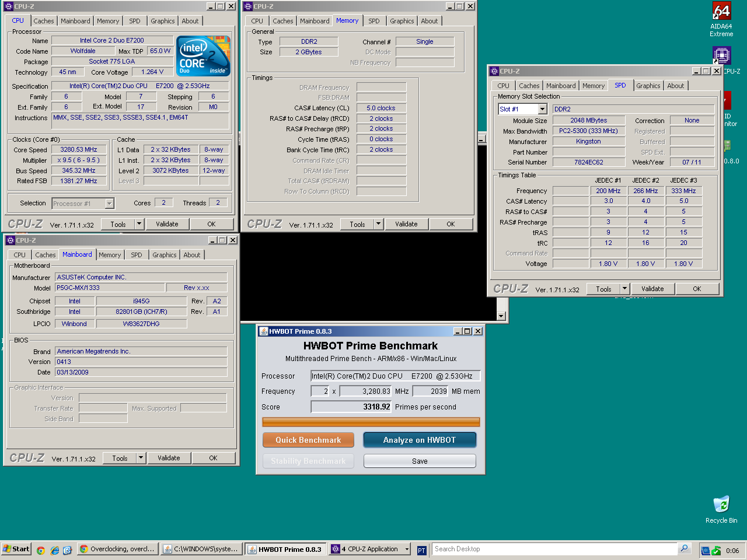Open the Slot #1 memory slot dropdown

tap(542, 109)
